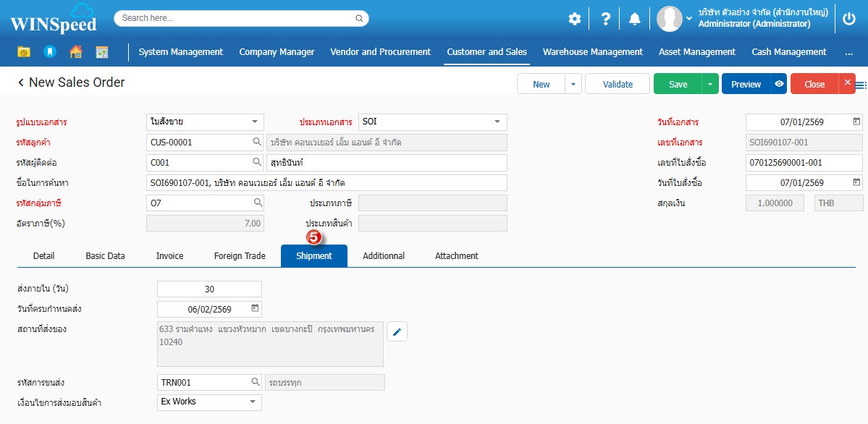Switch to the Invoice tab

point(169,256)
